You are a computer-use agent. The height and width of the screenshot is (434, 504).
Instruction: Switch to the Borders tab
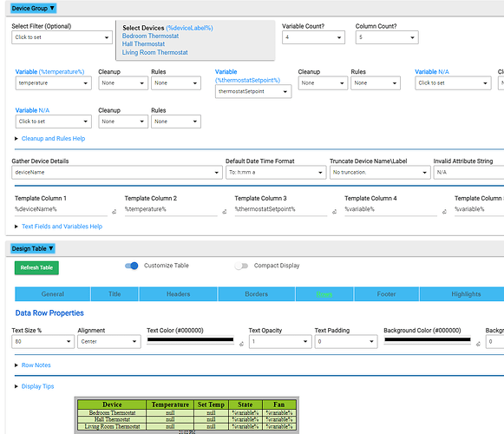tap(257, 294)
